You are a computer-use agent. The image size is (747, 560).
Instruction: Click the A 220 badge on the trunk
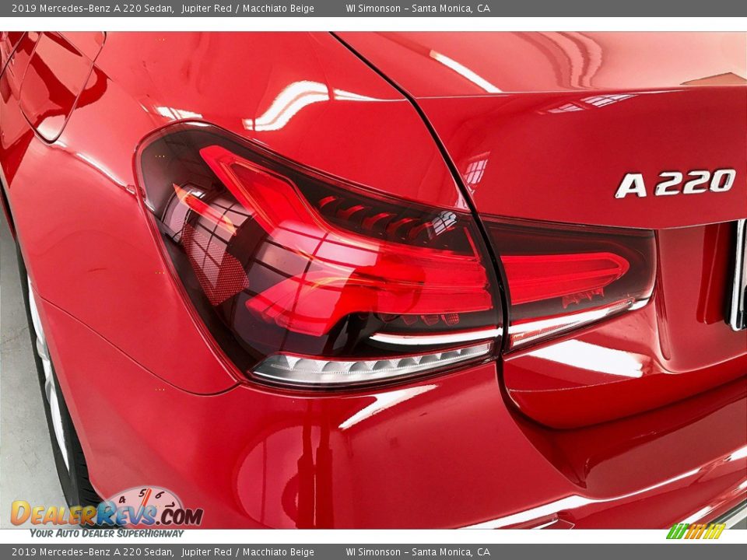click(675, 183)
